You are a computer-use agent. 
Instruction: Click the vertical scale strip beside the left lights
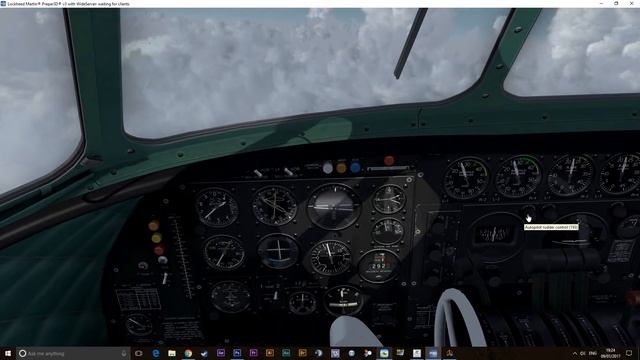pyautogui.click(x=183, y=257)
